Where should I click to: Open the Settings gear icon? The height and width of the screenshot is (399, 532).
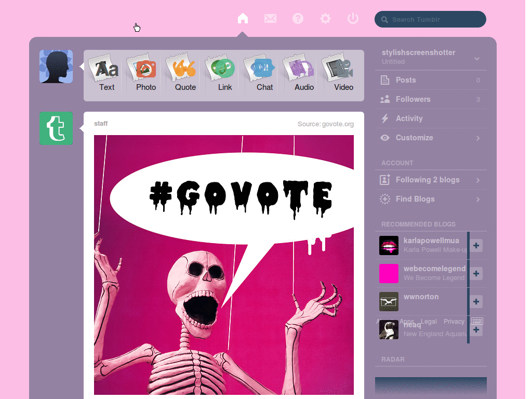pyautogui.click(x=325, y=18)
